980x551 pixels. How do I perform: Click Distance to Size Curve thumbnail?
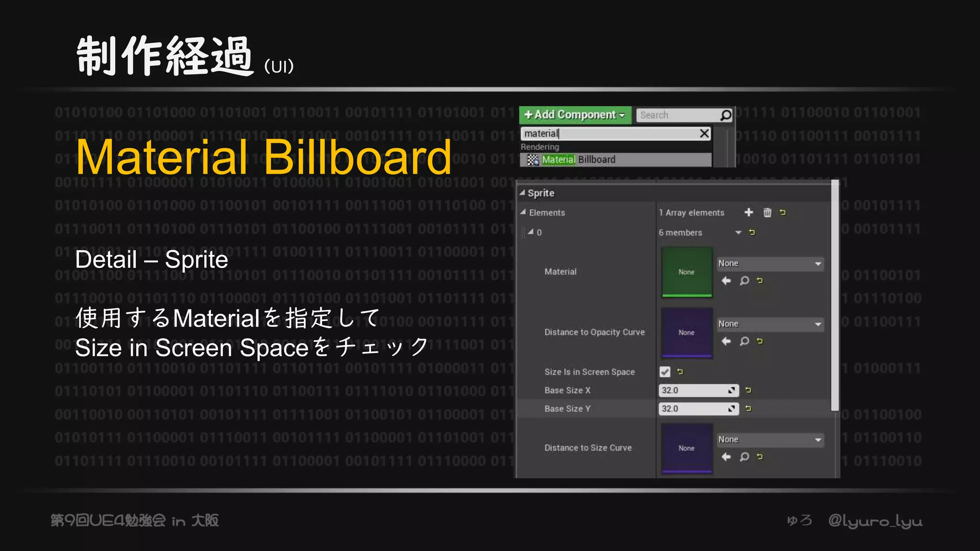pyautogui.click(x=687, y=448)
